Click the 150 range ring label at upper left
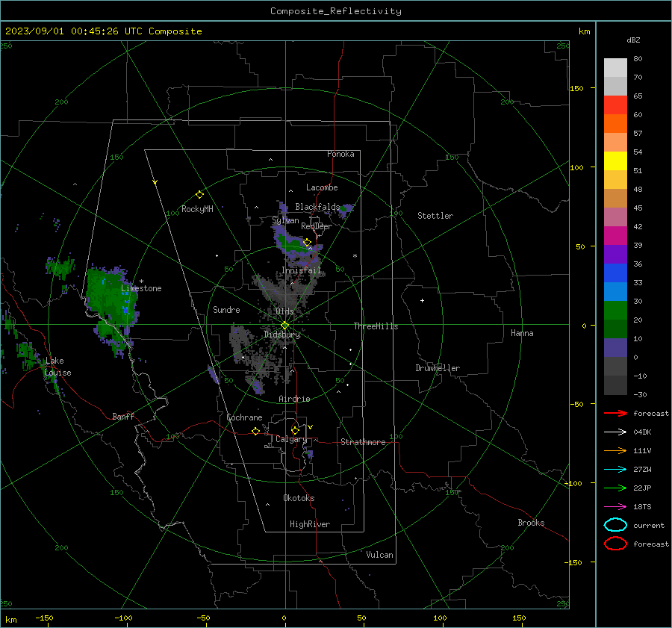 click(116, 157)
